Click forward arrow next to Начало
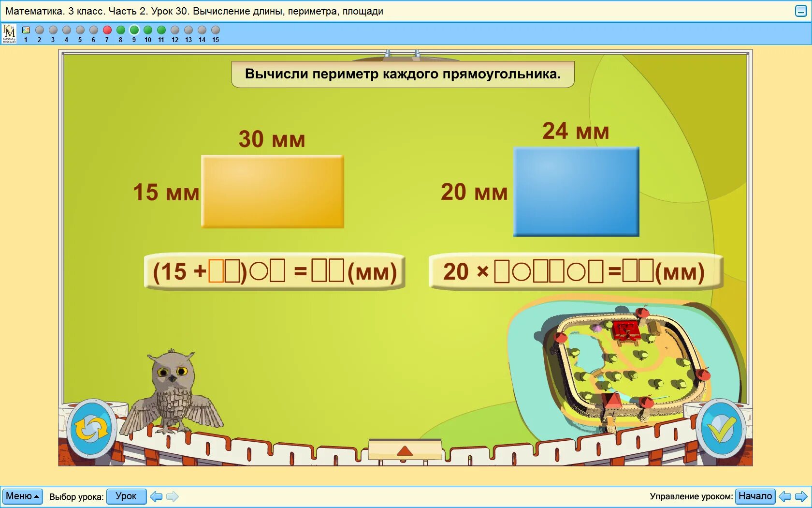 [801, 496]
